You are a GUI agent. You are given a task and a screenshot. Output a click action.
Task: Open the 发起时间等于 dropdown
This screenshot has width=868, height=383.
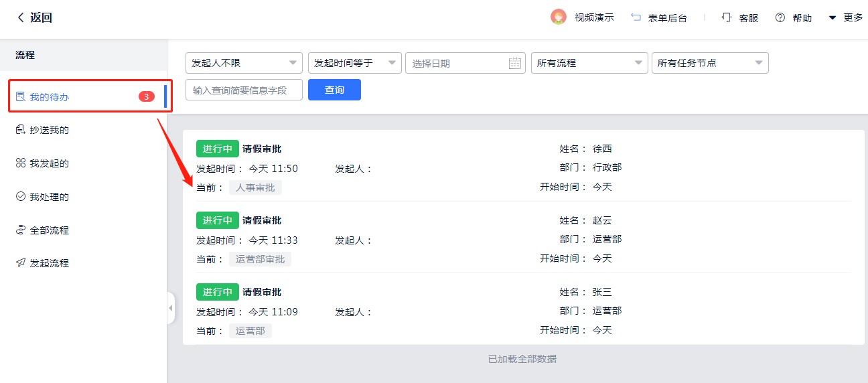click(354, 63)
